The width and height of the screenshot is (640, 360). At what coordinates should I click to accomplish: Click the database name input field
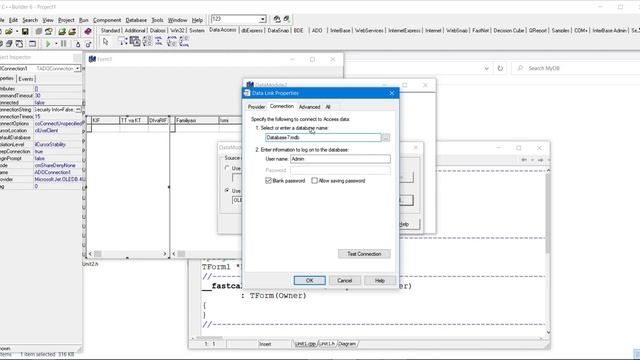pyautogui.click(x=323, y=138)
